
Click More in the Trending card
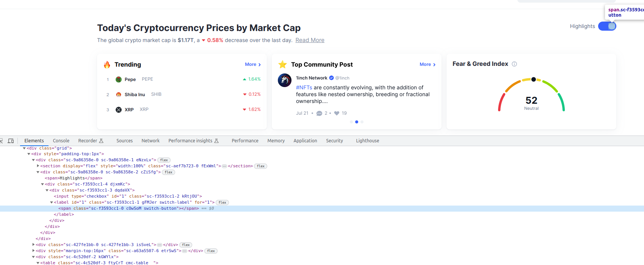(x=252, y=64)
